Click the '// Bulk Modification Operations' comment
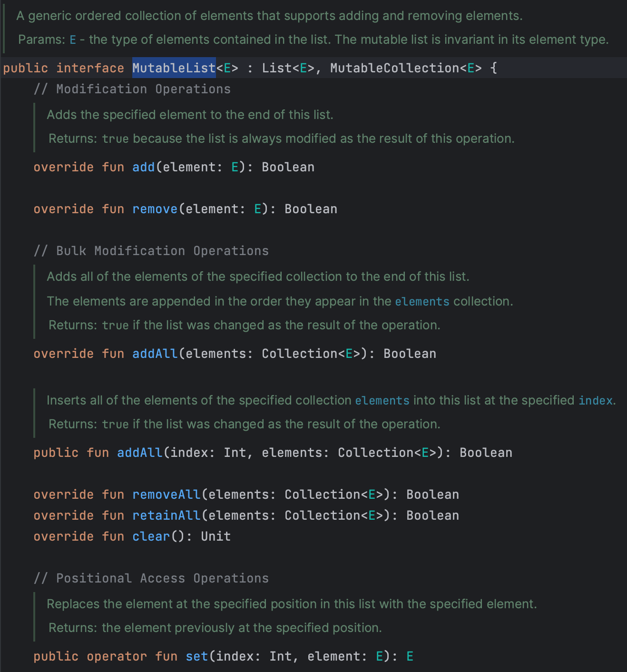The width and height of the screenshot is (627, 672). [151, 251]
